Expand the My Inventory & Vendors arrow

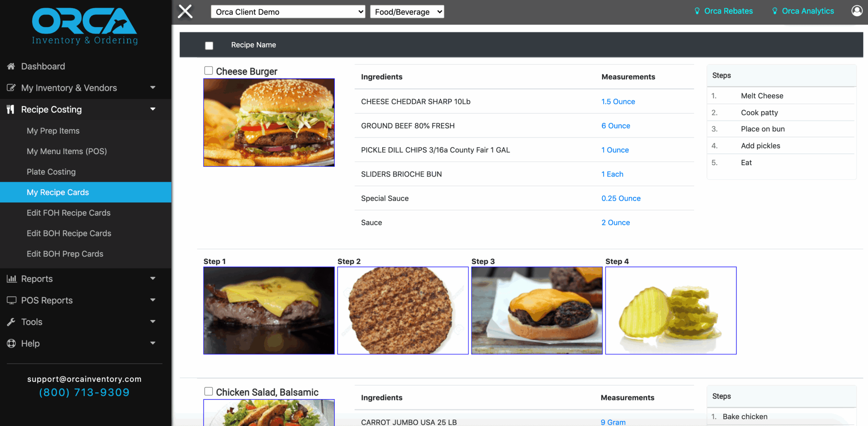pyautogui.click(x=153, y=88)
